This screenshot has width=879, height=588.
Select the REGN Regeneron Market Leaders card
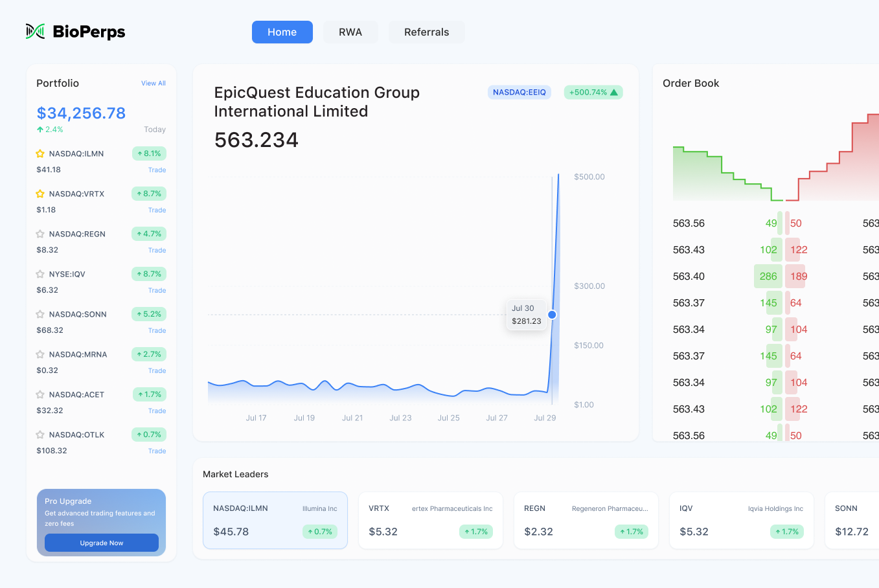586,520
